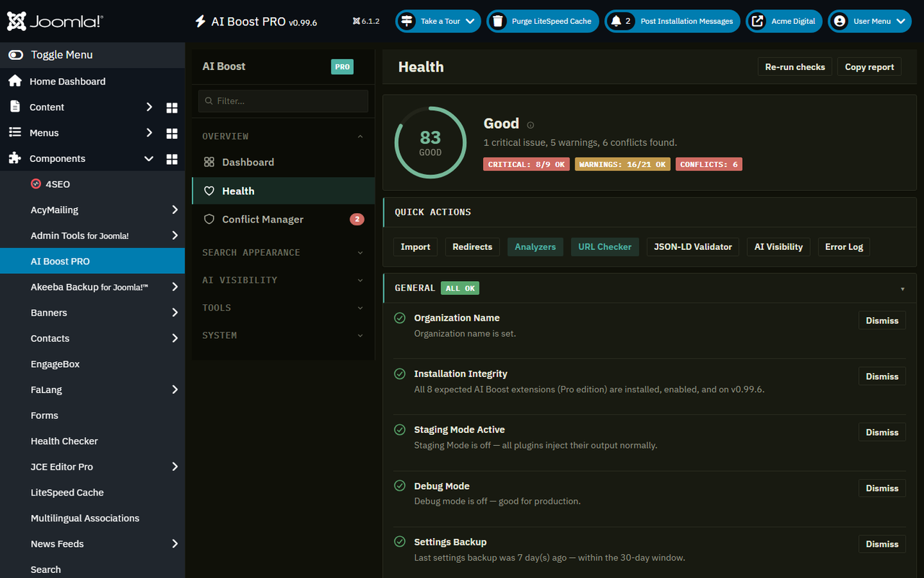
Task: Open the AI Boost Dashboard item
Action: tap(283, 163)
